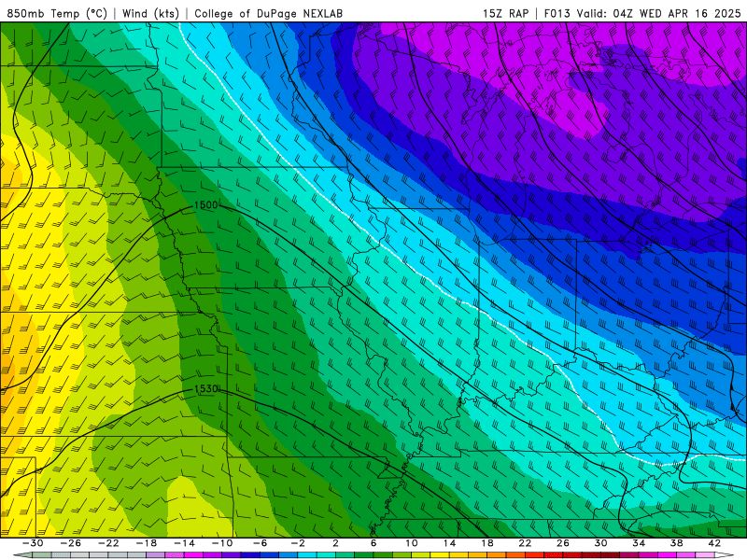Screen dimensions: 747x560
Task: Click the '-18' colorbar tick label
Action: coord(147,543)
